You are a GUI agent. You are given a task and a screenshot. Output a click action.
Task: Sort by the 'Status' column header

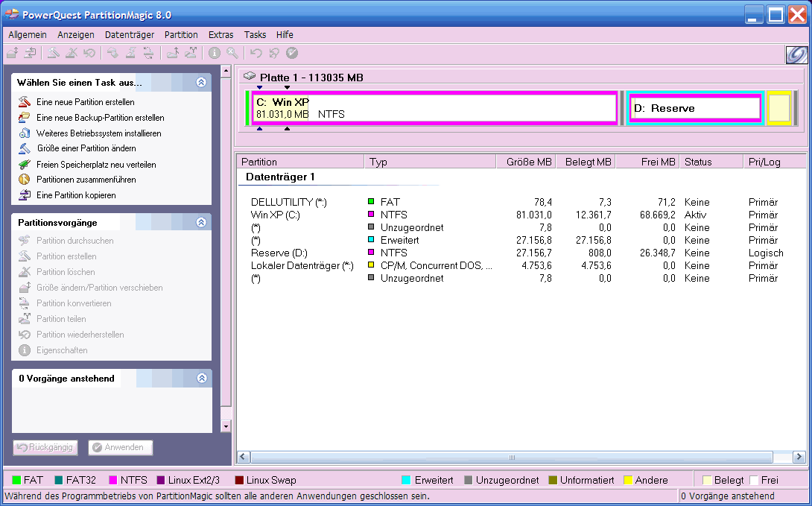coord(711,162)
